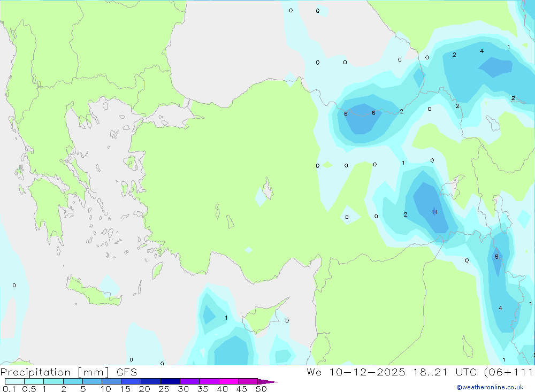Select the 40–45 mm magenta swatch
The image size is (535, 392).
[x=228, y=381]
